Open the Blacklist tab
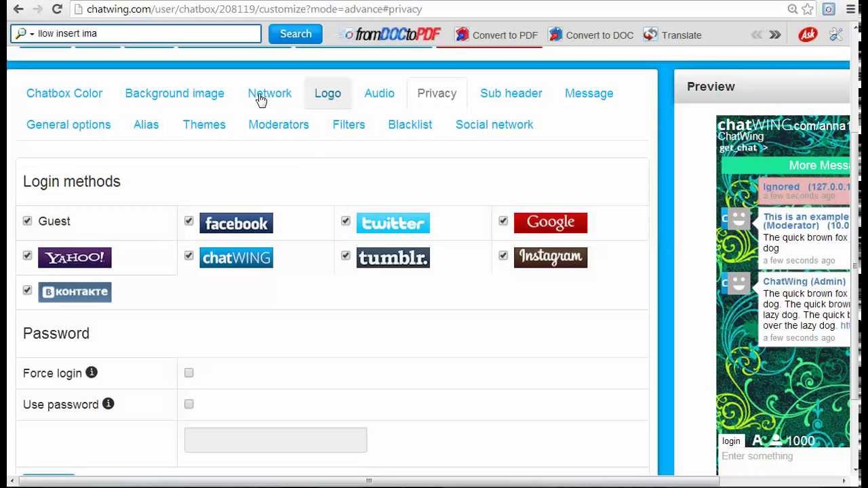This screenshot has width=868, height=488. 410,125
